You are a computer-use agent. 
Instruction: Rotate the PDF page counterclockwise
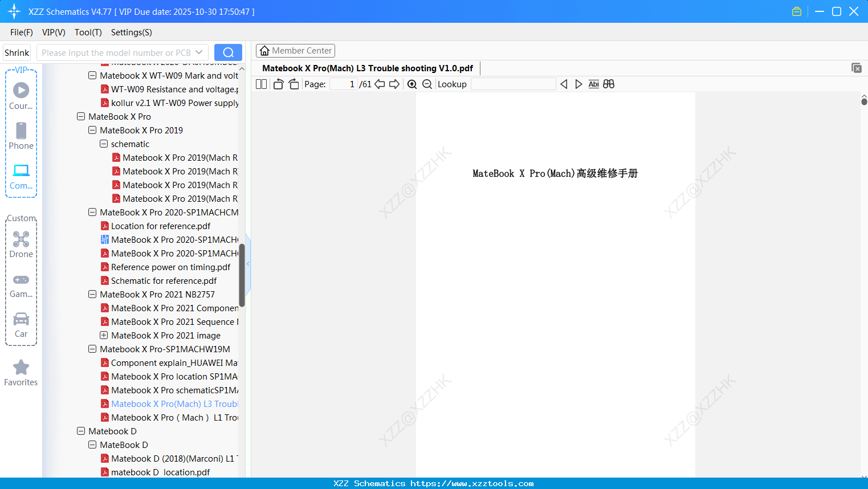click(x=278, y=84)
